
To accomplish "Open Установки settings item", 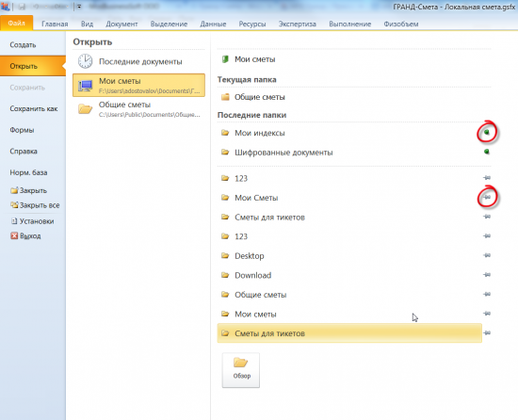I will (32, 221).
